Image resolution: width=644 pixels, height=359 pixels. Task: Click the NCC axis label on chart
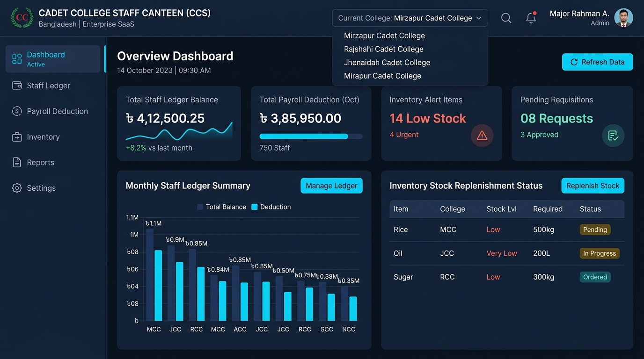coord(349,329)
